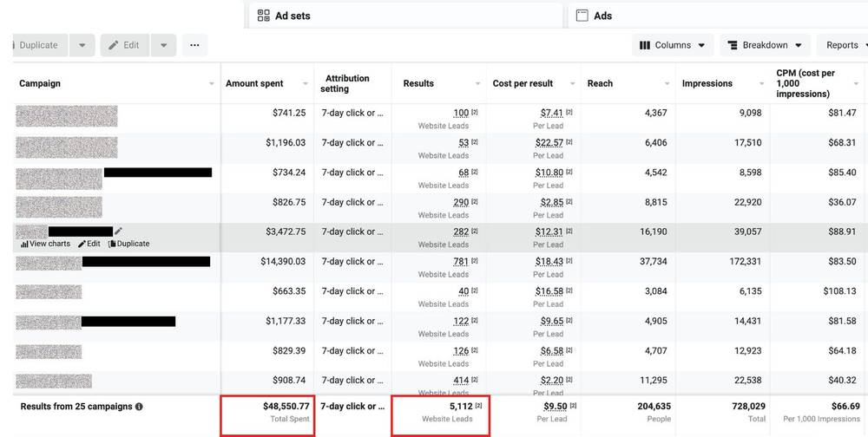The width and height of the screenshot is (868, 437).
Task: Click the View charts bar icon
Action: (x=24, y=244)
